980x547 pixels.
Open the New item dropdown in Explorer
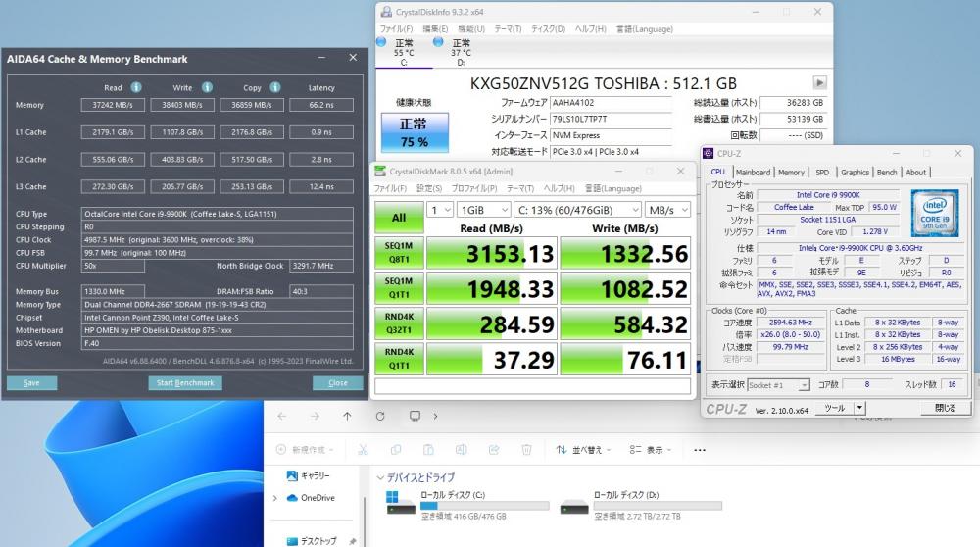[x=305, y=450]
